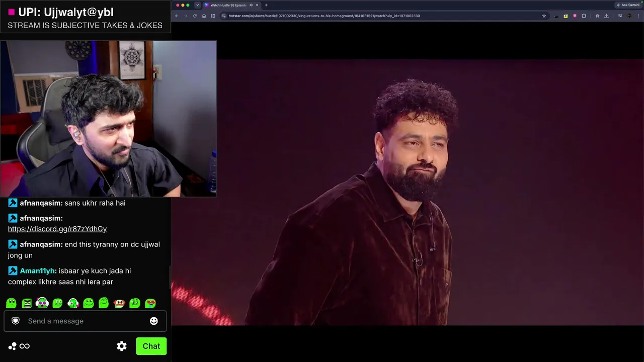644x362 pixels.
Task: Expand the tab search dropdown arrow
Action: [x=197, y=5]
